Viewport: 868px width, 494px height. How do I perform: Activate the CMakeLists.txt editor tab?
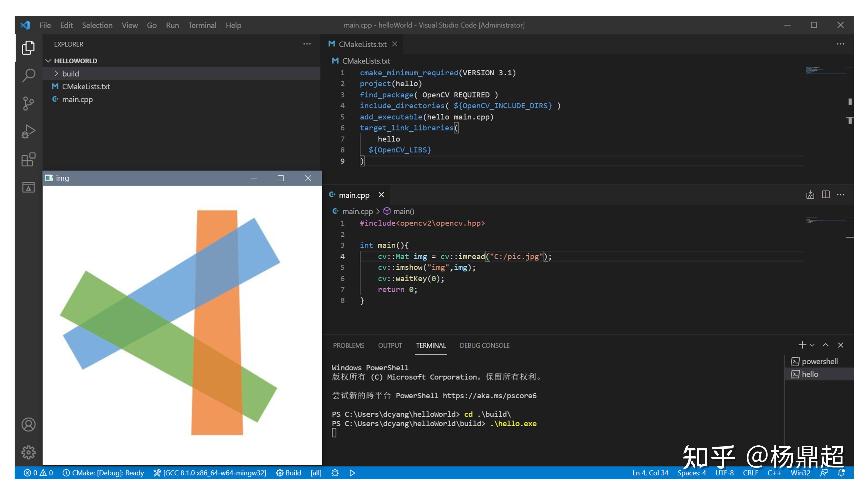[362, 44]
